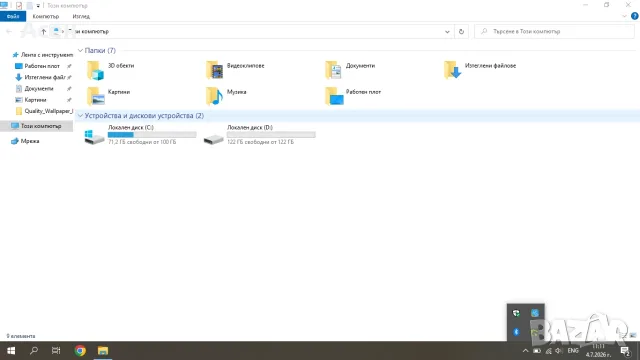Open the Help question mark icon
Screen dimensions: 640x360
click(x=634, y=16)
